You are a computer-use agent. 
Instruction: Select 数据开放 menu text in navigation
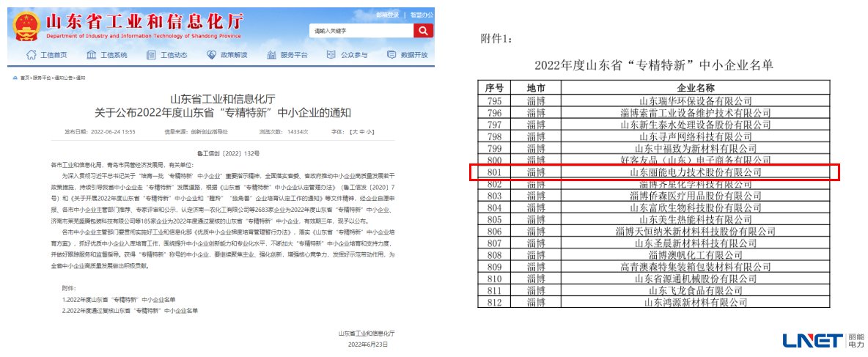pos(413,56)
